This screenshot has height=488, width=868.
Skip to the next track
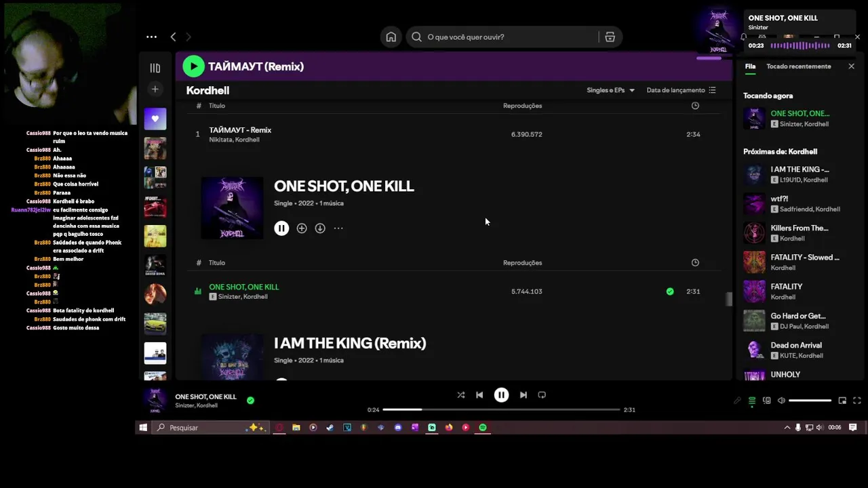(523, 395)
